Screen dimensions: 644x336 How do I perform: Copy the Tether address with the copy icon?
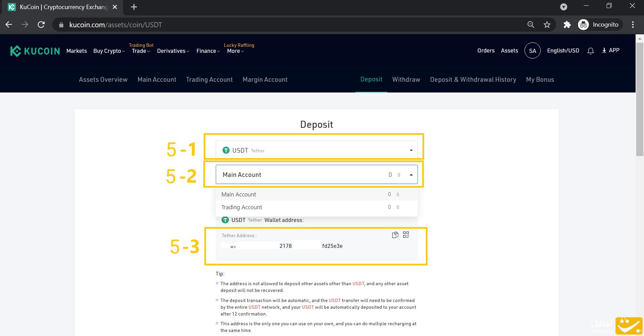(395, 235)
